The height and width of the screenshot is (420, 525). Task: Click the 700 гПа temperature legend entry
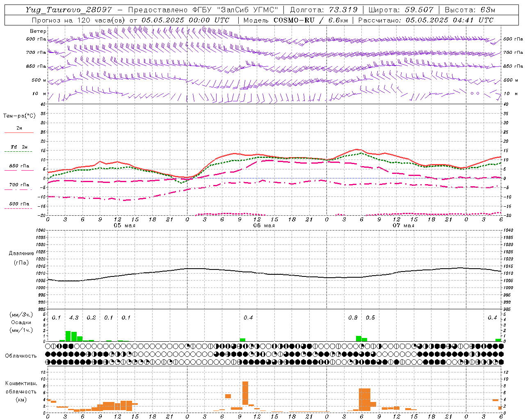point(19,185)
